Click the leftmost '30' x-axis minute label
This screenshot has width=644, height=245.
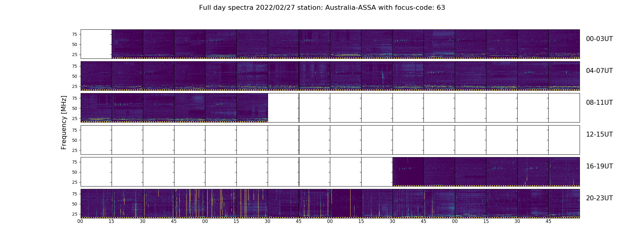tap(143, 221)
